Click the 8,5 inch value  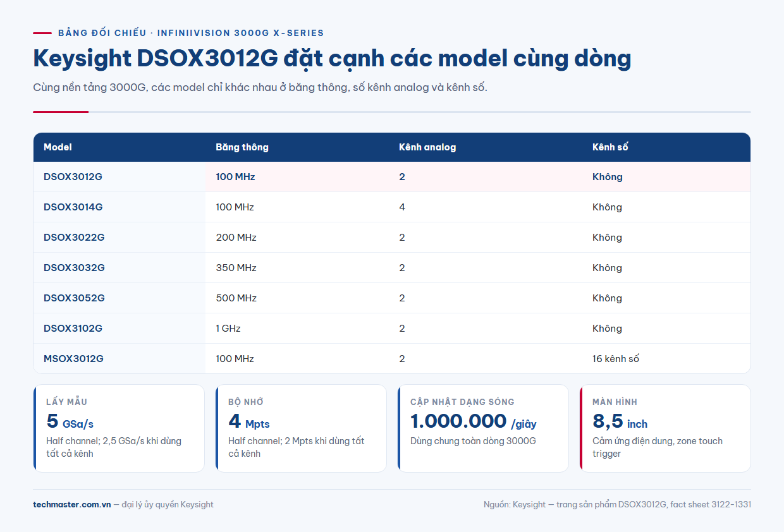tap(620, 421)
